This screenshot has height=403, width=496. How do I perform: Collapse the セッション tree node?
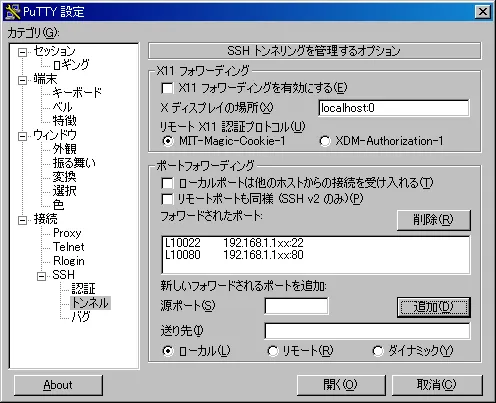click(x=22, y=52)
